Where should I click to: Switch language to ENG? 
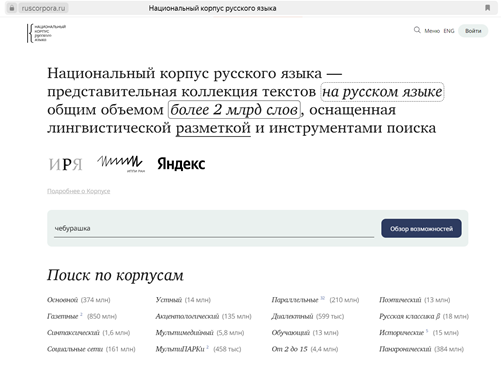pos(449,31)
